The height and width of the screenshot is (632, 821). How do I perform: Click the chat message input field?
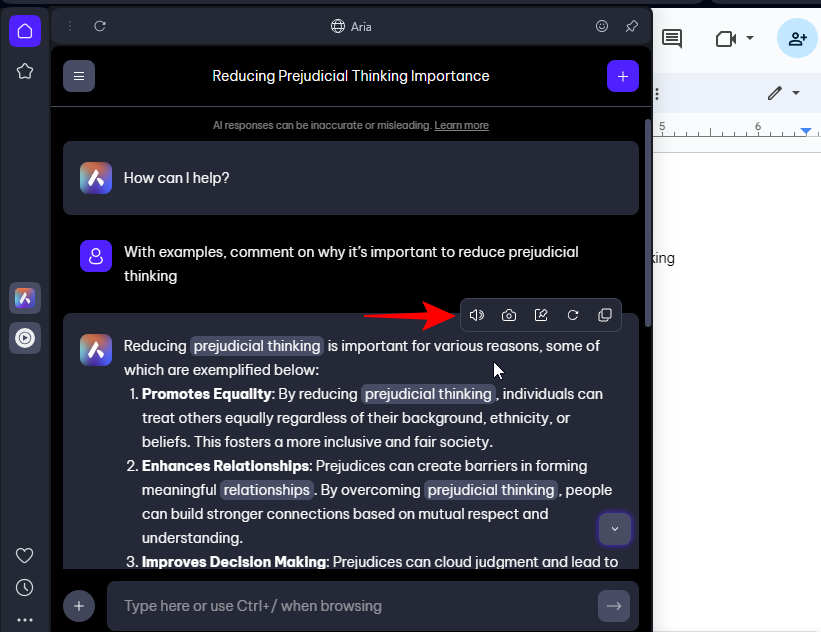click(x=350, y=605)
